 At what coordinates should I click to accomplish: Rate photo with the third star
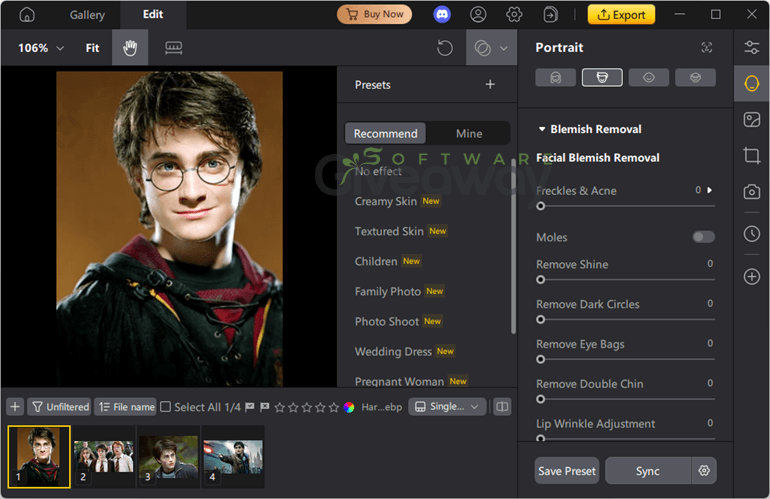click(x=307, y=408)
